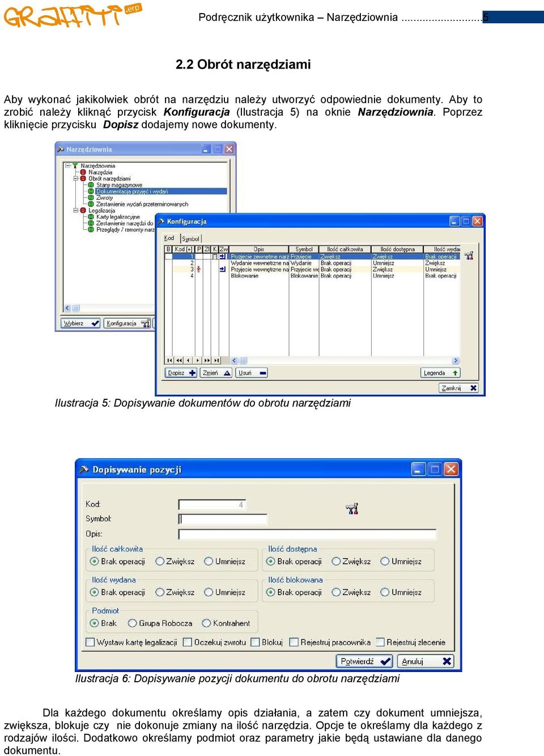Click the green icon beside Zwroty
The width and height of the screenshot is (544, 756).
coord(91,198)
